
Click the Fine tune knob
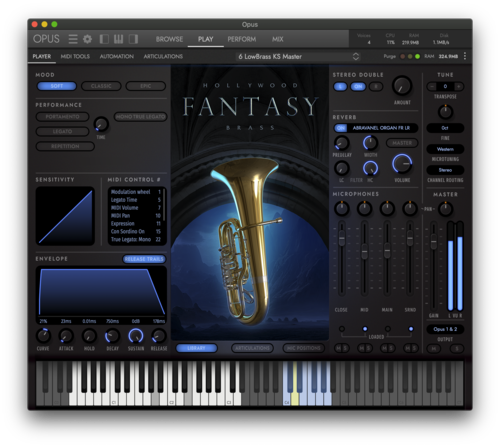click(x=445, y=112)
